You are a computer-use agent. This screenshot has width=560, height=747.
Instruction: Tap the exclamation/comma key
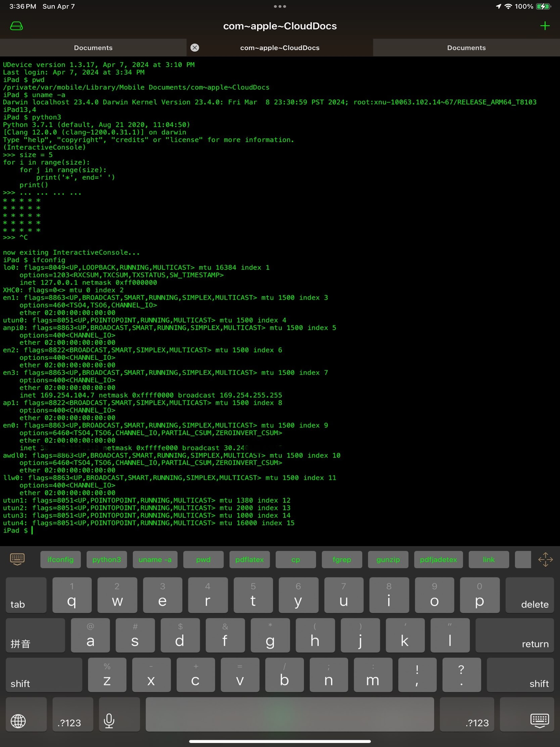tap(417, 675)
